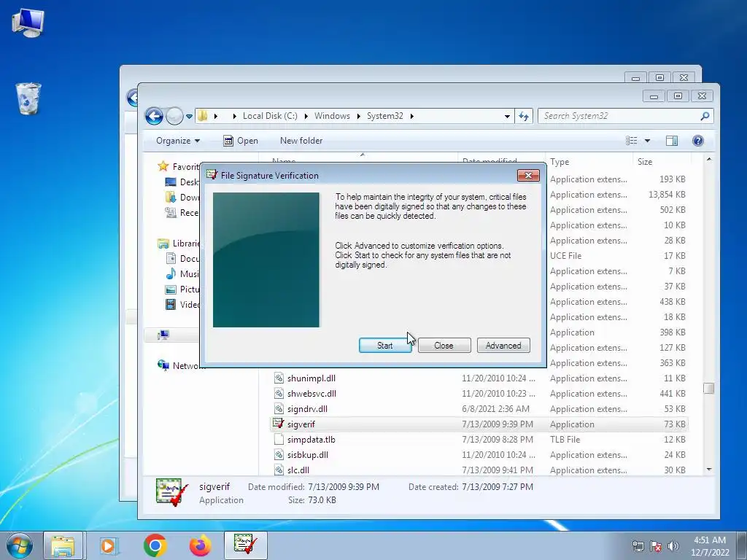Click the scroll up arrow of the file list
This screenshot has height=560, width=747.
pos(709,160)
